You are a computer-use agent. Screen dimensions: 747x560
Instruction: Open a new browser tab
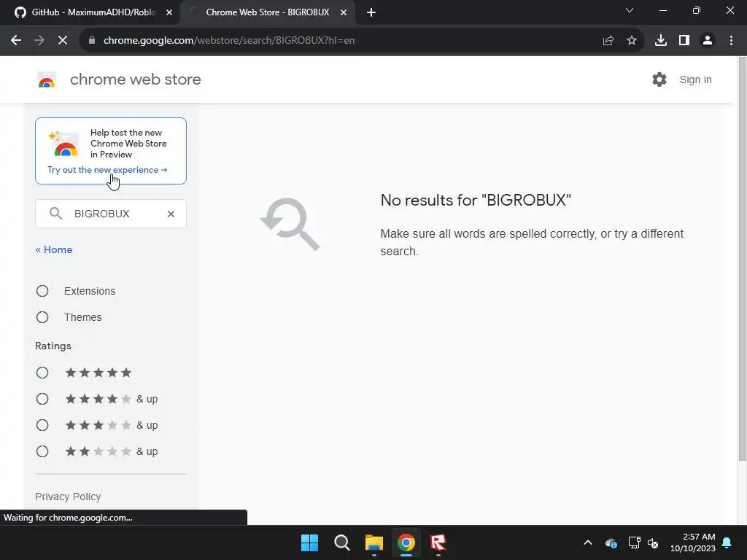371,12
